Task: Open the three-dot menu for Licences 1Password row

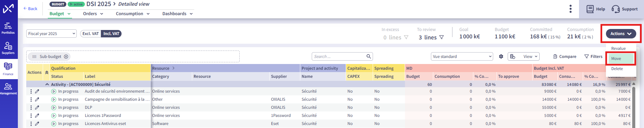Action: 31,116
